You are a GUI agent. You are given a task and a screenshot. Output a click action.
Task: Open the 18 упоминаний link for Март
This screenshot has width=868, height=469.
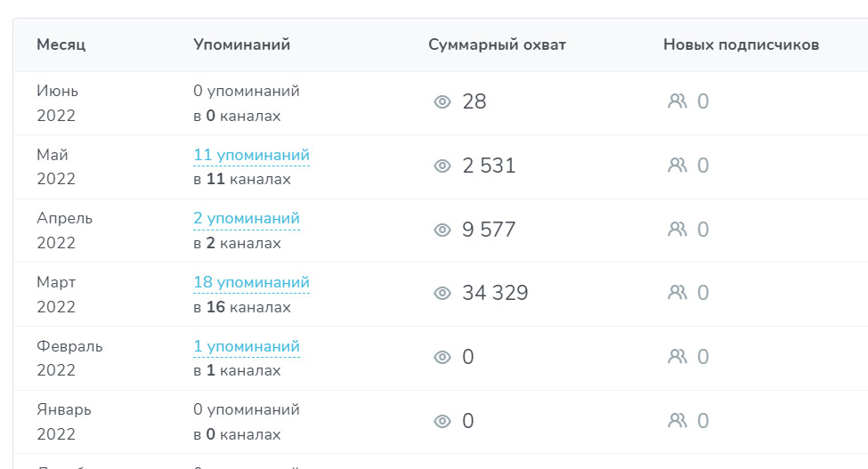pyautogui.click(x=251, y=283)
